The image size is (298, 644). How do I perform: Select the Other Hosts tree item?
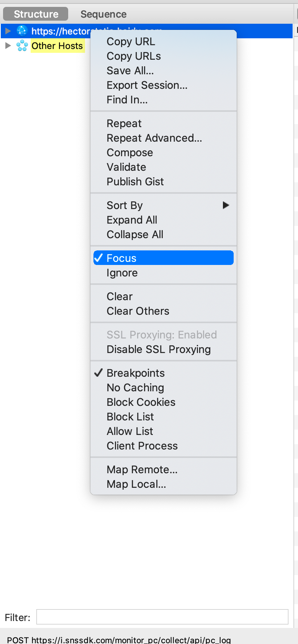coord(57,46)
